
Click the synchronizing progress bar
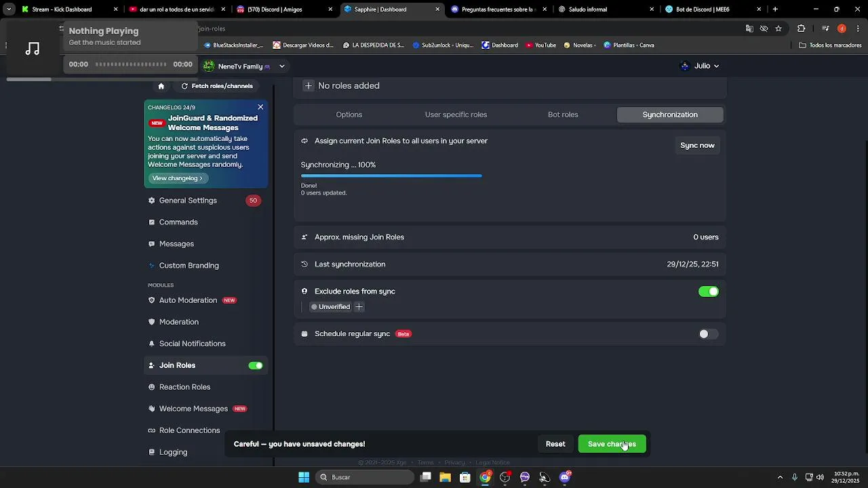[x=391, y=176]
